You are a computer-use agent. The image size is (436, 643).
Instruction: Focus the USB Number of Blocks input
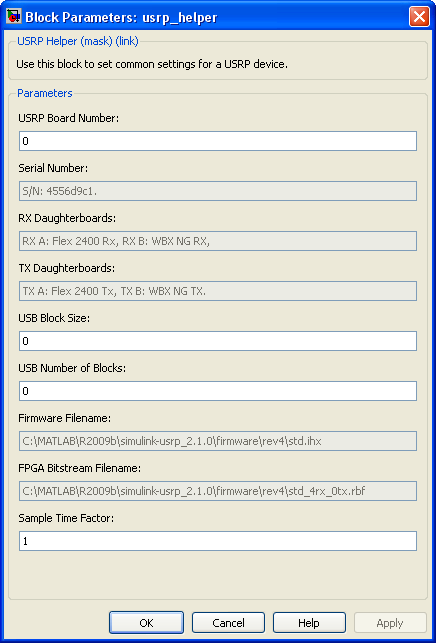coord(218,391)
